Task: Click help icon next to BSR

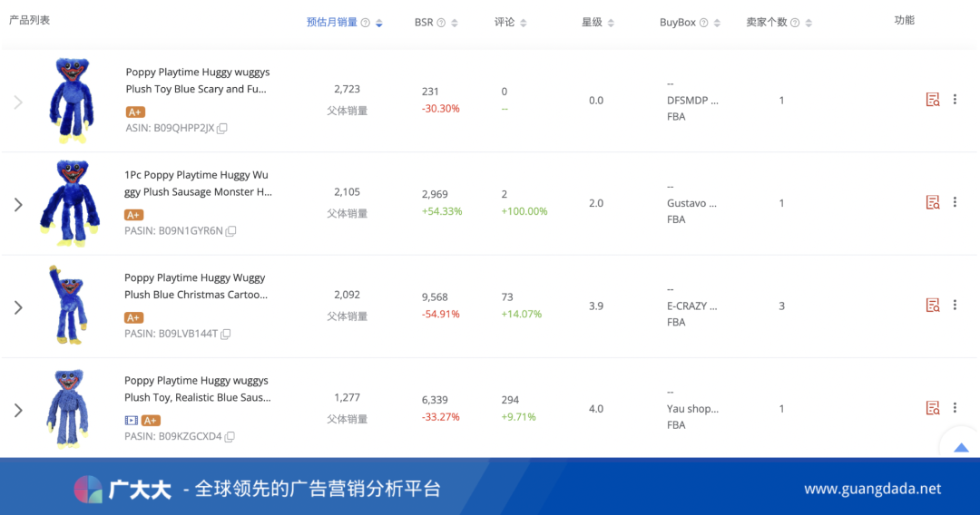Action: [441, 23]
